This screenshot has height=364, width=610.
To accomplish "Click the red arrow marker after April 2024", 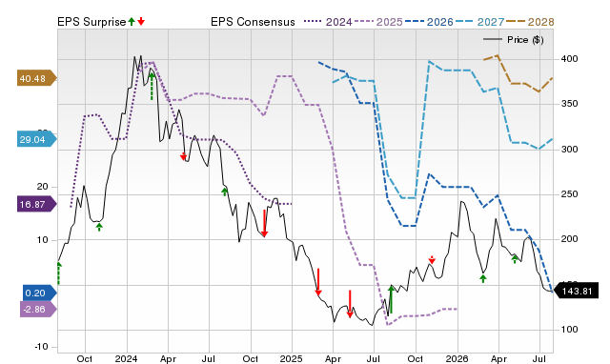I will click(x=183, y=156).
